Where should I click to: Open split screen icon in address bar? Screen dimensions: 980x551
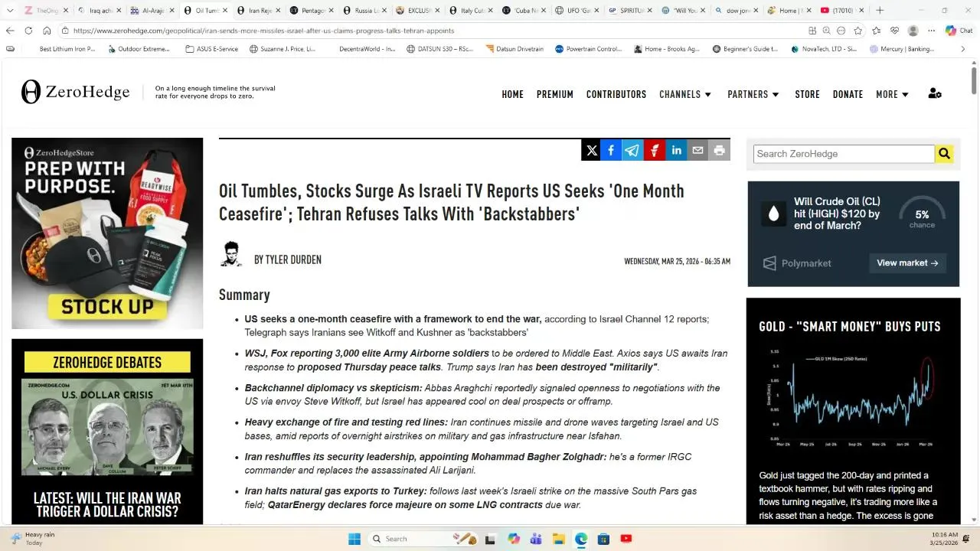[812, 31]
